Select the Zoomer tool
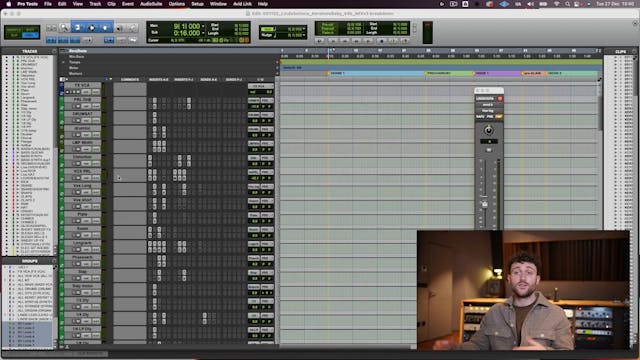 [64, 28]
